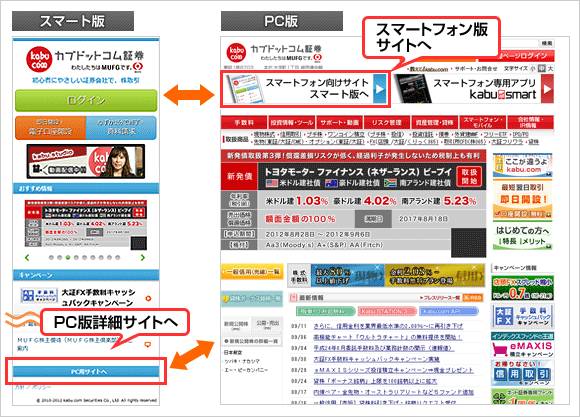
Task: Click orange arrow beside 大証FX campaign row
Action: click(x=148, y=298)
